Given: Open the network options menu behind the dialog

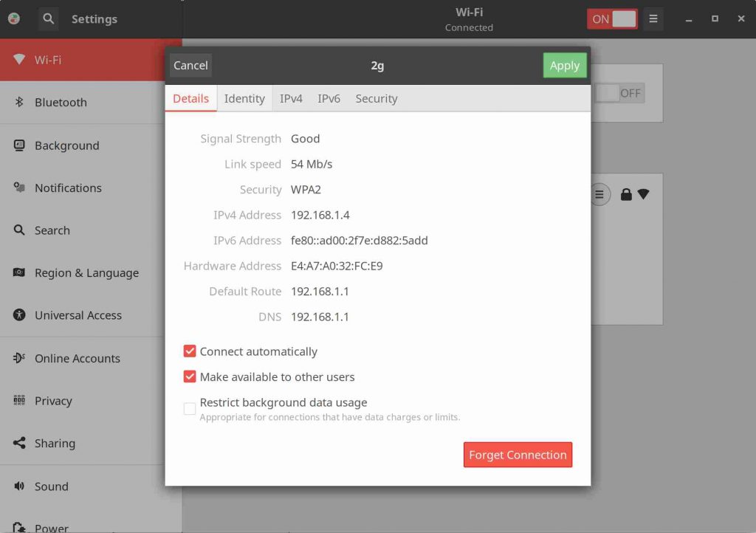Looking at the screenshot, I should 599,194.
